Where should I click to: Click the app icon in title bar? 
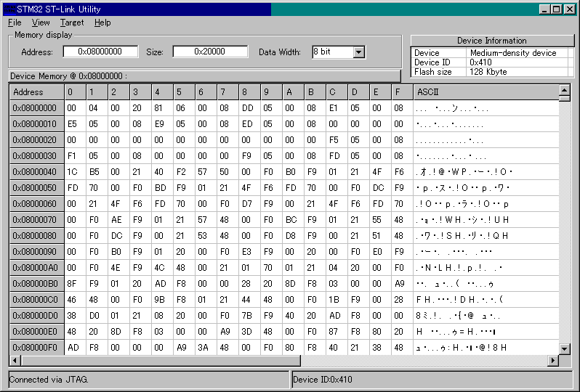(x=9, y=9)
